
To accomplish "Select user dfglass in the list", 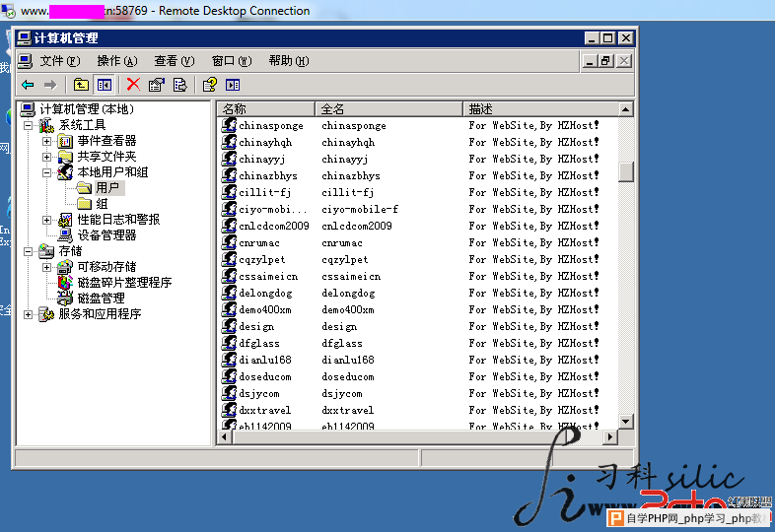I will pos(259,343).
